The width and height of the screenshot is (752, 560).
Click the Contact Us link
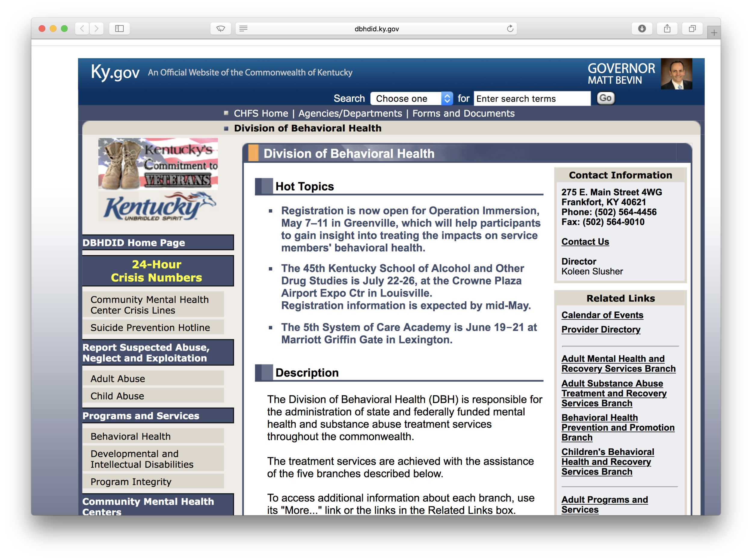(x=585, y=242)
